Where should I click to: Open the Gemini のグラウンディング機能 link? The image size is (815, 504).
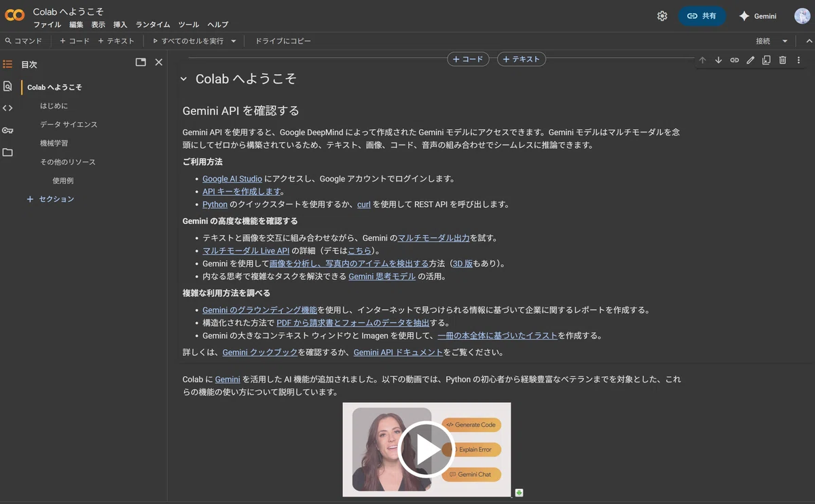[x=259, y=310]
